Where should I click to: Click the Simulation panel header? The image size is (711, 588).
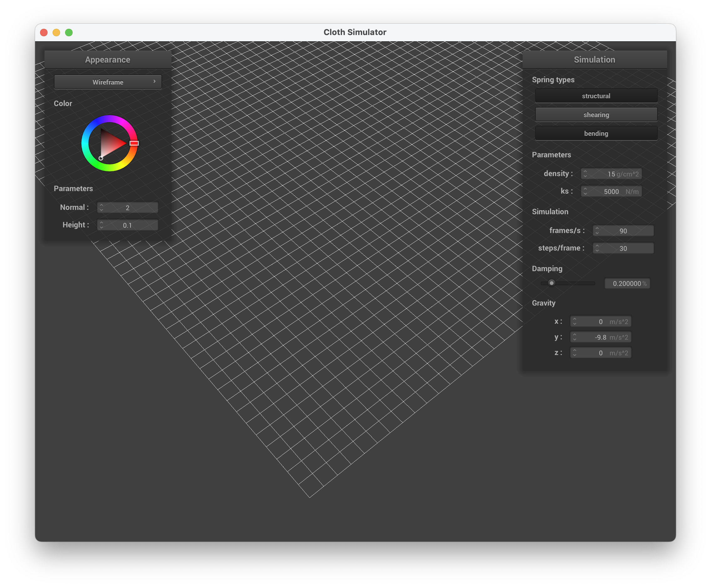tap(594, 60)
